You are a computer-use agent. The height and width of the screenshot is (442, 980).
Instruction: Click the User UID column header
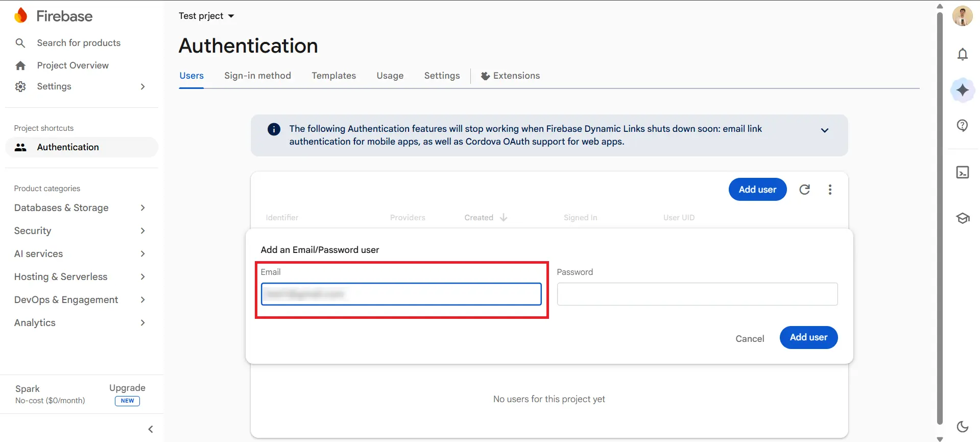click(x=679, y=218)
